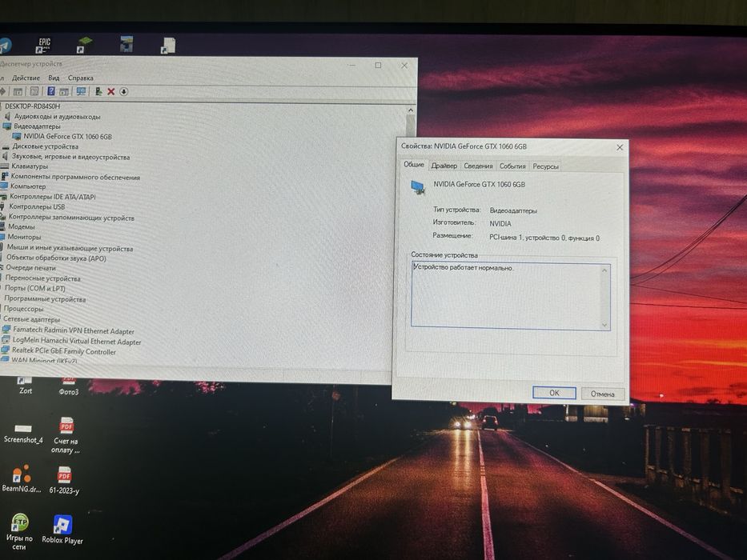Viewport: 747px width, 560px height.
Task: Click the scan for hardware changes monitor icon
Action: pos(81,91)
